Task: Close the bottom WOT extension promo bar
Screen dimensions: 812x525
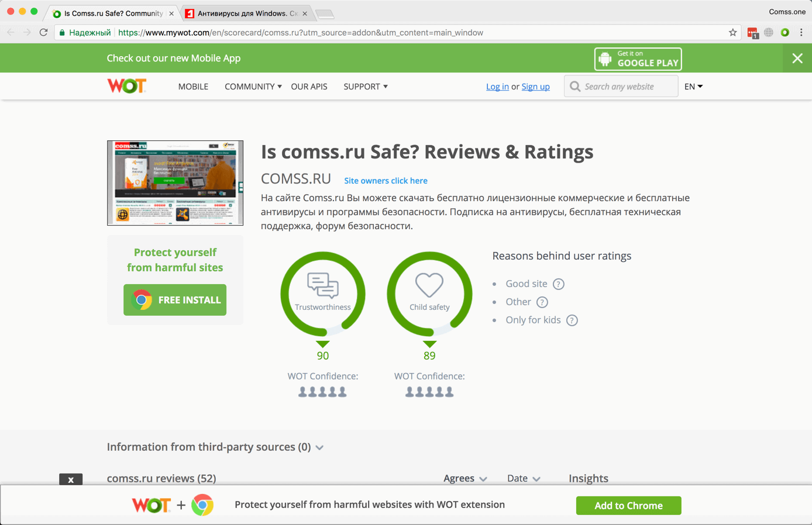Action: [x=71, y=479]
